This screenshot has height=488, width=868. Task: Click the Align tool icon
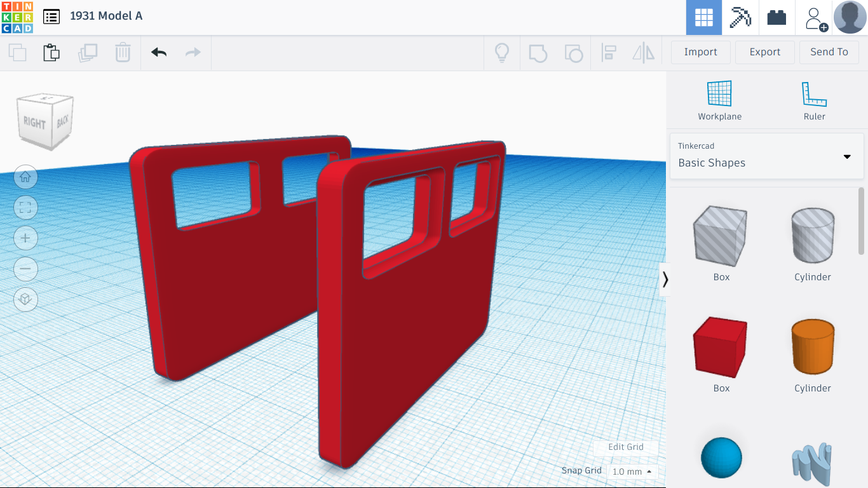pyautogui.click(x=609, y=52)
